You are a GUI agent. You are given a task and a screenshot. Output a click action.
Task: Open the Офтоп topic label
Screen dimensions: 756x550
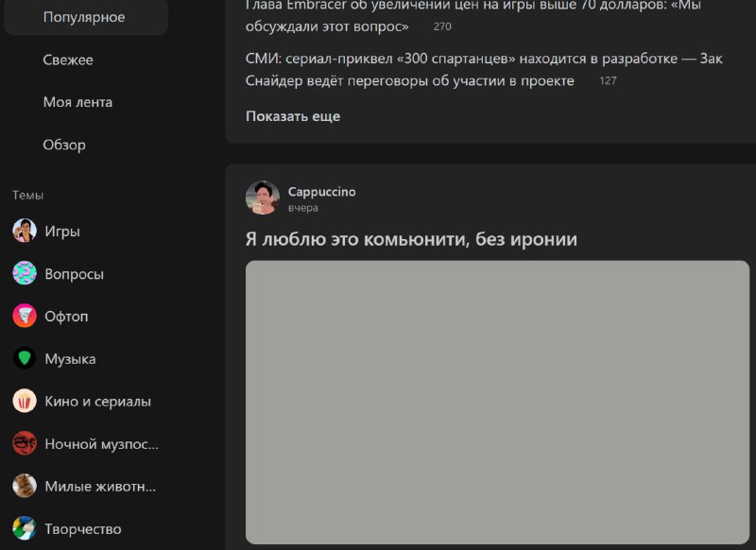(66, 317)
